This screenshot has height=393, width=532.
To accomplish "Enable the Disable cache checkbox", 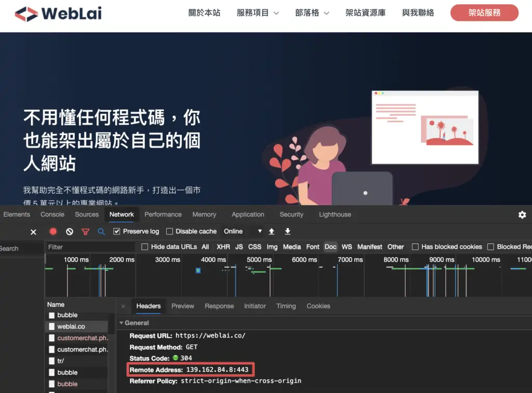I will coord(170,231).
